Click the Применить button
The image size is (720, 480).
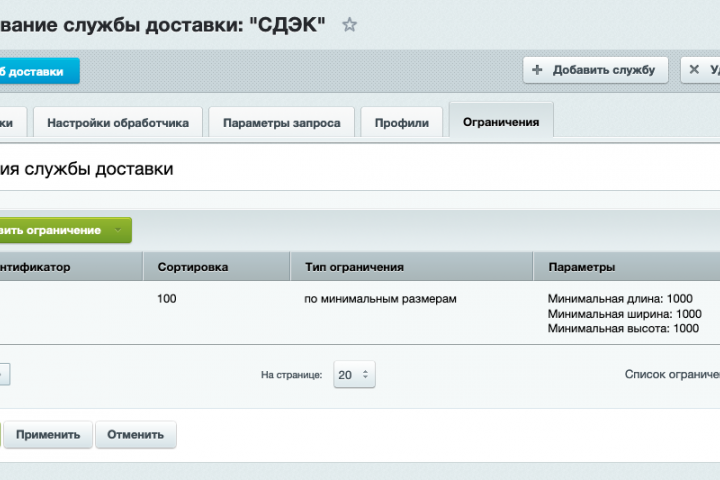click(x=48, y=435)
